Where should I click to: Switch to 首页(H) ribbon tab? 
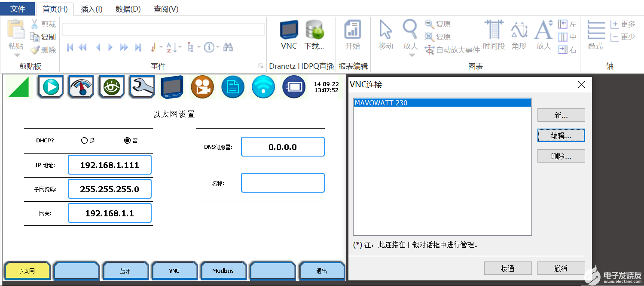pyautogui.click(x=55, y=9)
